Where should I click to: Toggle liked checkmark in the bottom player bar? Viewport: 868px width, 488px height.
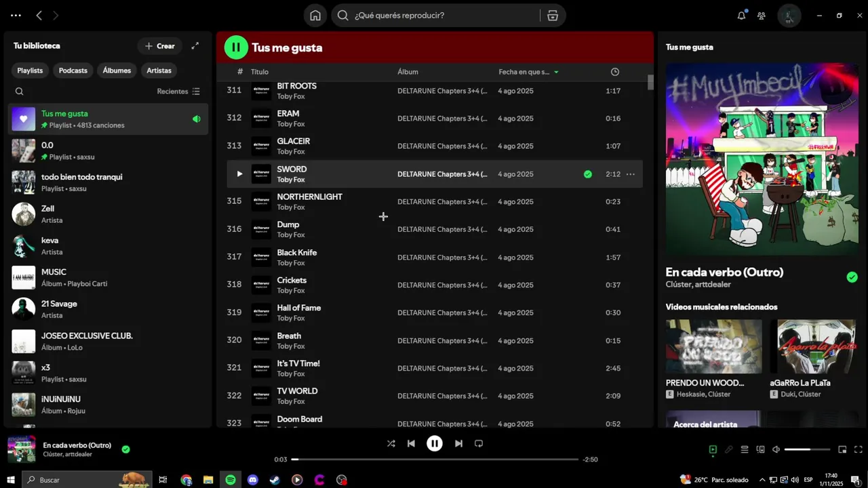click(125, 449)
